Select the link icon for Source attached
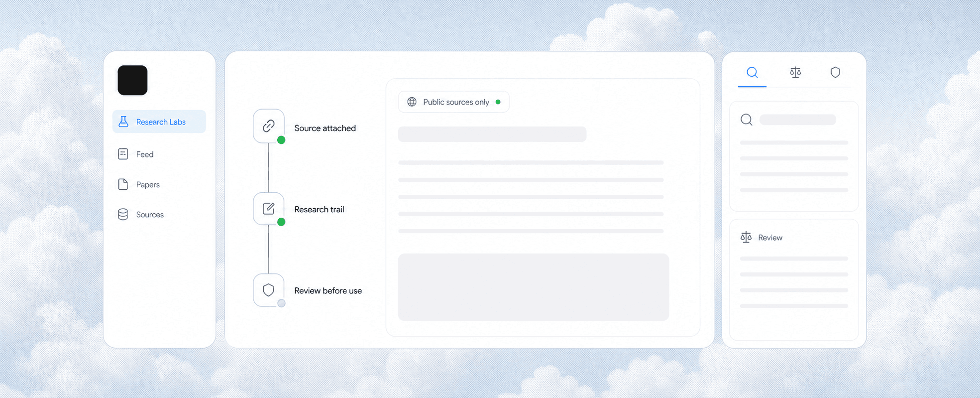980x398 pixels. point(269,126)
